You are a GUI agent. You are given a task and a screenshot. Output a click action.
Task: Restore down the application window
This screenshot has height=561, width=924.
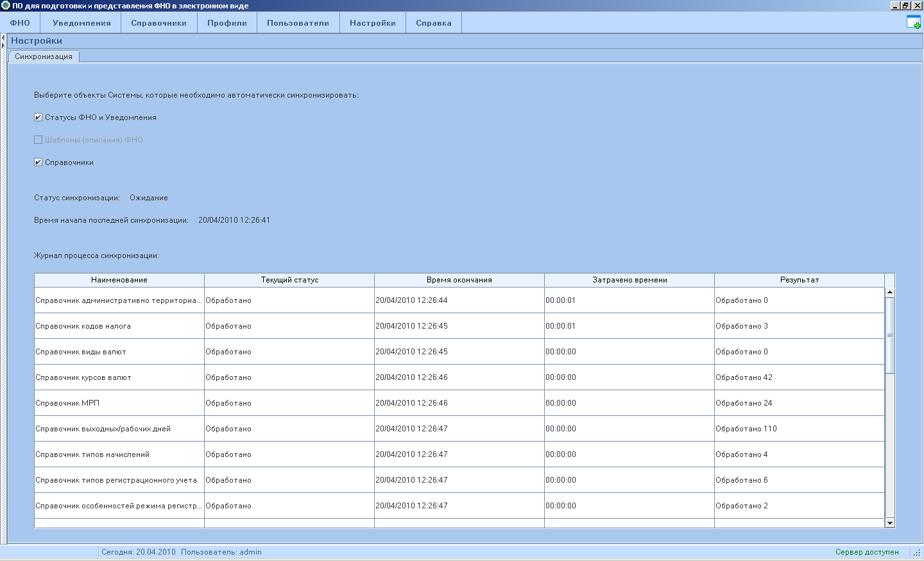905,6
